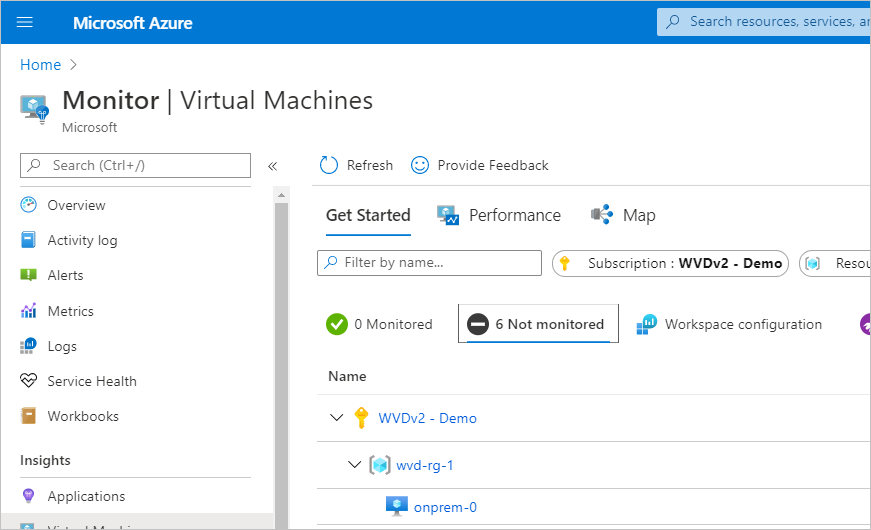Click the Filter by name field

coord(429,263)
